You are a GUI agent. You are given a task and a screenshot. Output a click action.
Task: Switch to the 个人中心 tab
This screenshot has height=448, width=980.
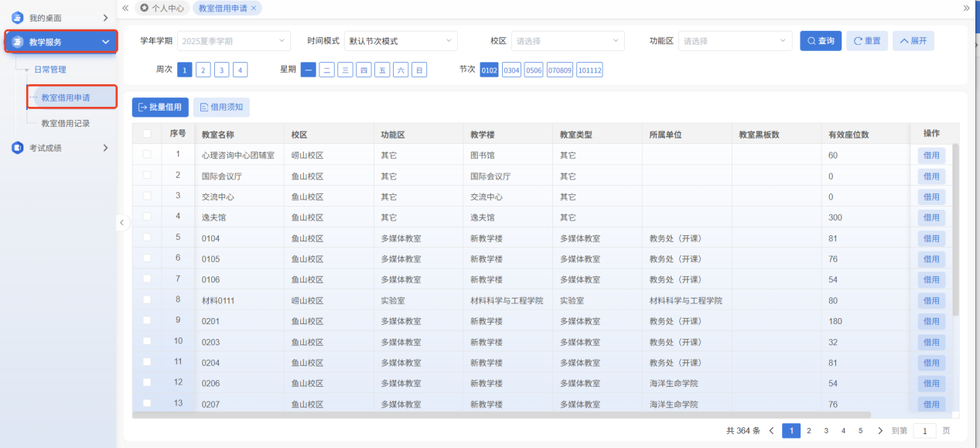[162, 8]
